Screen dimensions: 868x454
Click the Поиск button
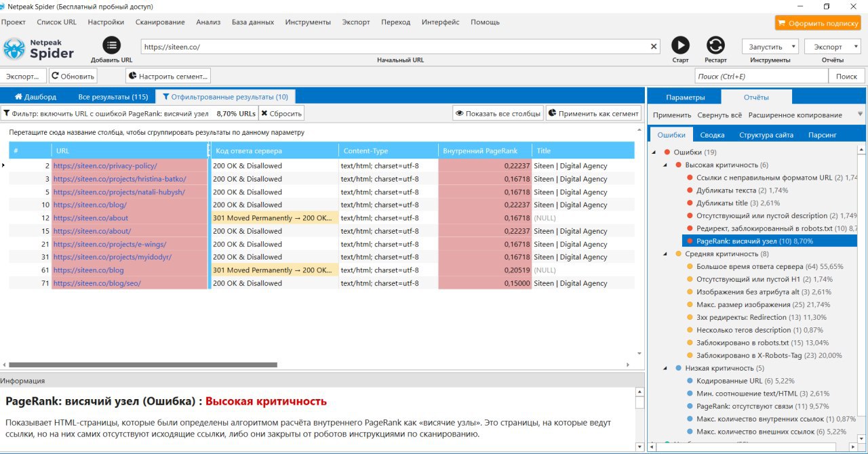[x=846, y=77]
